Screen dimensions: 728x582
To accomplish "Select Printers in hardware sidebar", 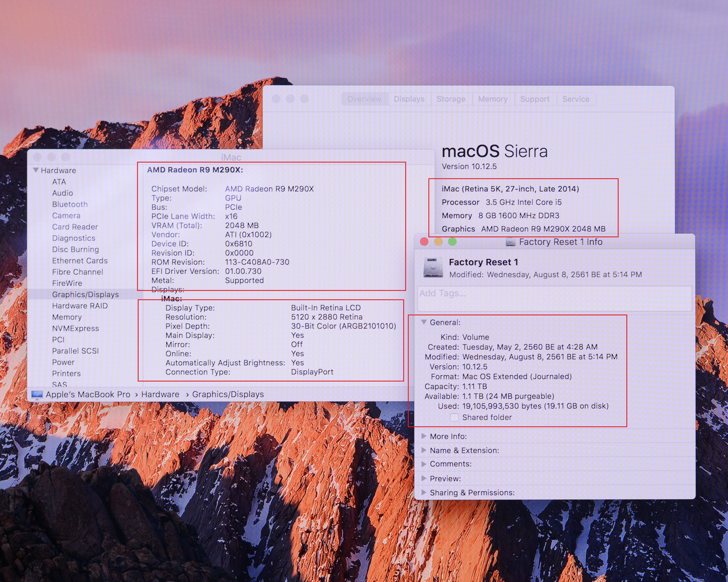I will [66, 373].
